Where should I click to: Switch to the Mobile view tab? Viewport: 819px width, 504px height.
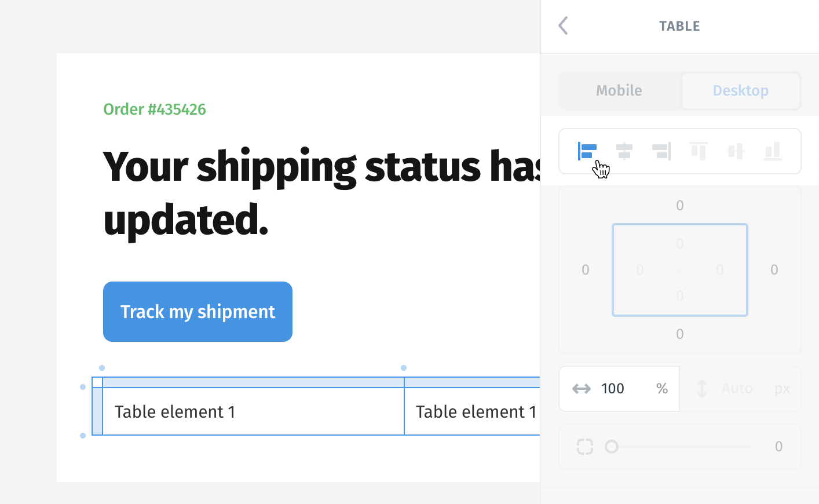pos(619,90)
